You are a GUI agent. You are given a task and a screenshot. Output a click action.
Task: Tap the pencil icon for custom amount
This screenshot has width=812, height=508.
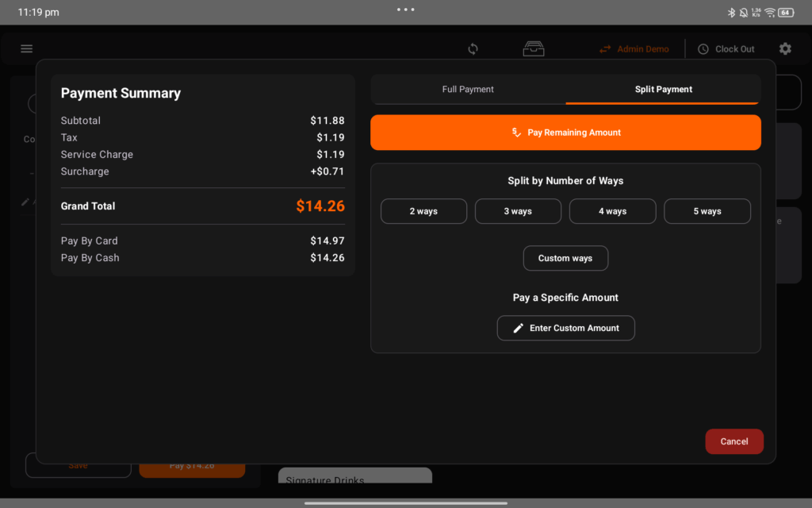coord(519,328)
